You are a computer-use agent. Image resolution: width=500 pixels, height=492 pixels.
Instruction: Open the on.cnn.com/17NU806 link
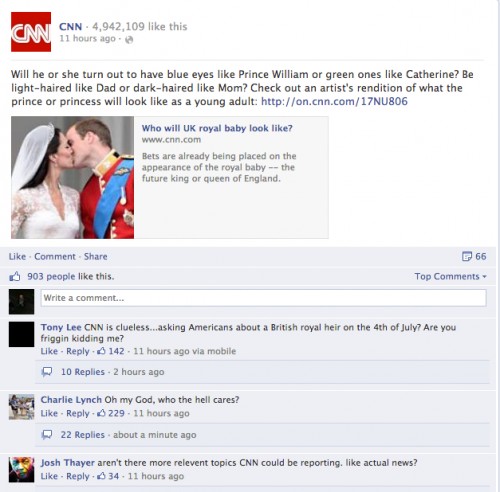pos(334,101)
